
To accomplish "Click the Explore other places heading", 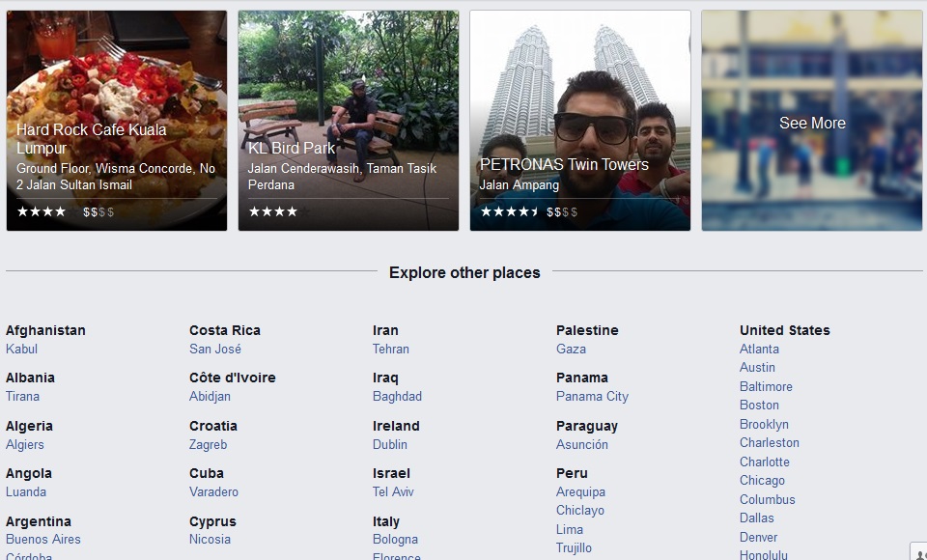I will [464, 272].
